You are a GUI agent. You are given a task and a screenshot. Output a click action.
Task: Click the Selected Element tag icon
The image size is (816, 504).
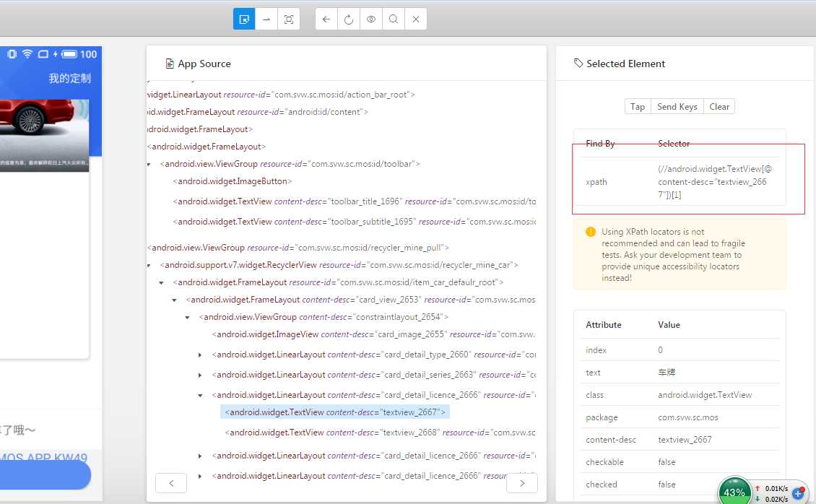(578, 63)
